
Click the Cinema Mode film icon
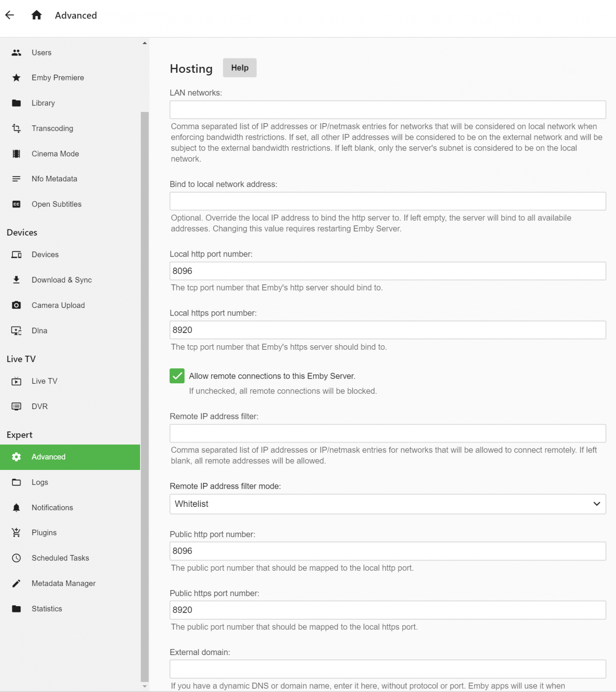click(x=16, y=154)
